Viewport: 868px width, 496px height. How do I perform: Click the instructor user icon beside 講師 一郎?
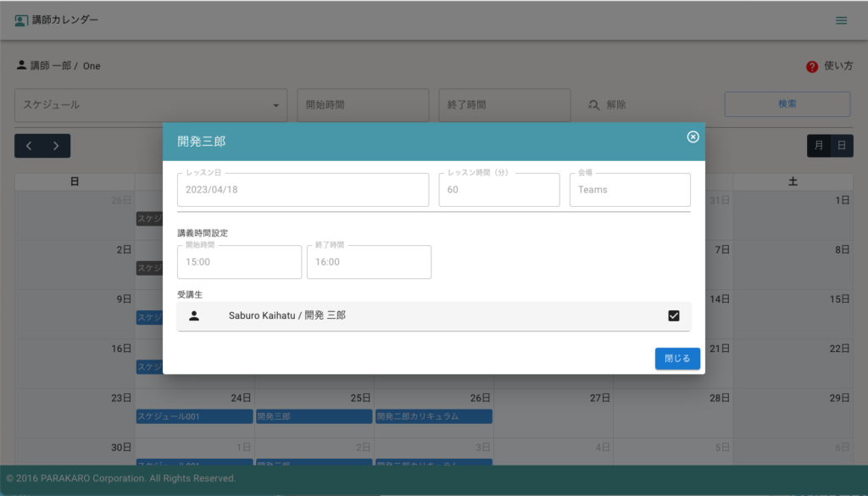pyautogui.click(x=21, y=65)
